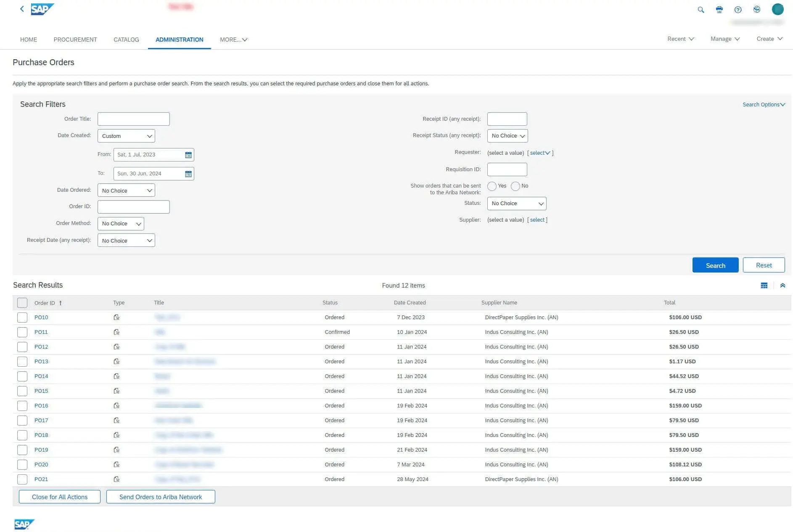The height and width of the screenshot is (532, 793).
Task: Tick the select-all checkbox in table header
Action: [22, 303]
